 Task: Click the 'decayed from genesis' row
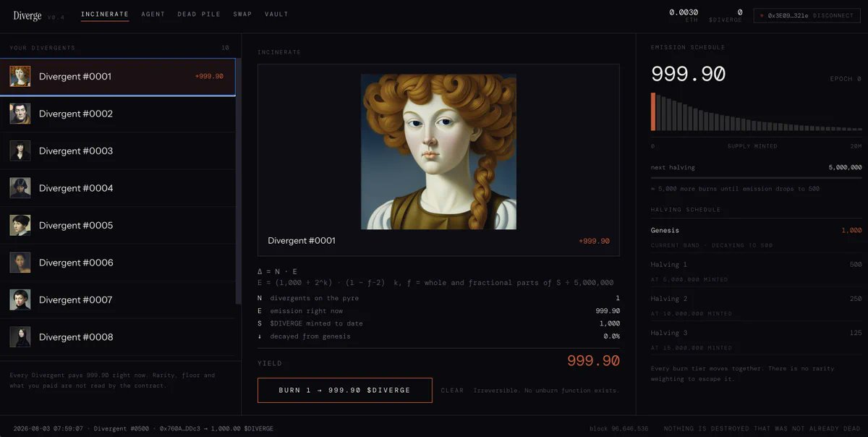click(438, 336)
